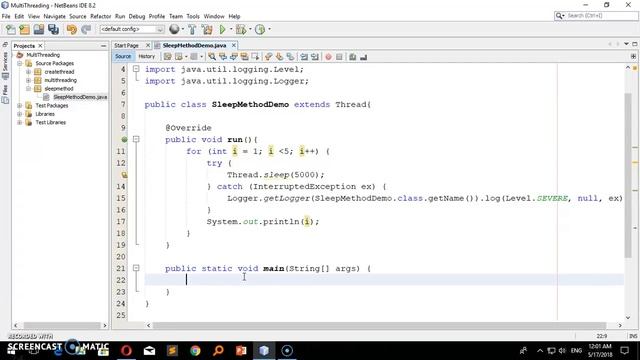Open the Refactor menu

click(100, 16)
